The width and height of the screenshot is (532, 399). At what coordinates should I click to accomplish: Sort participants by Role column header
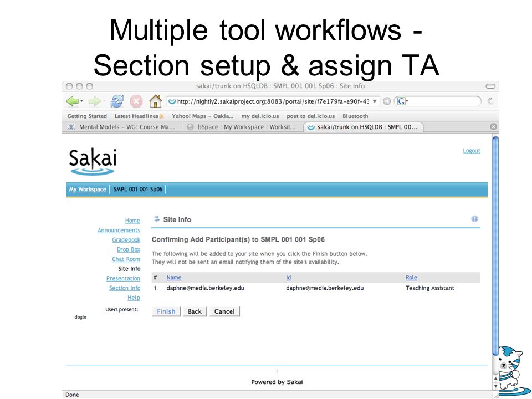411,278
